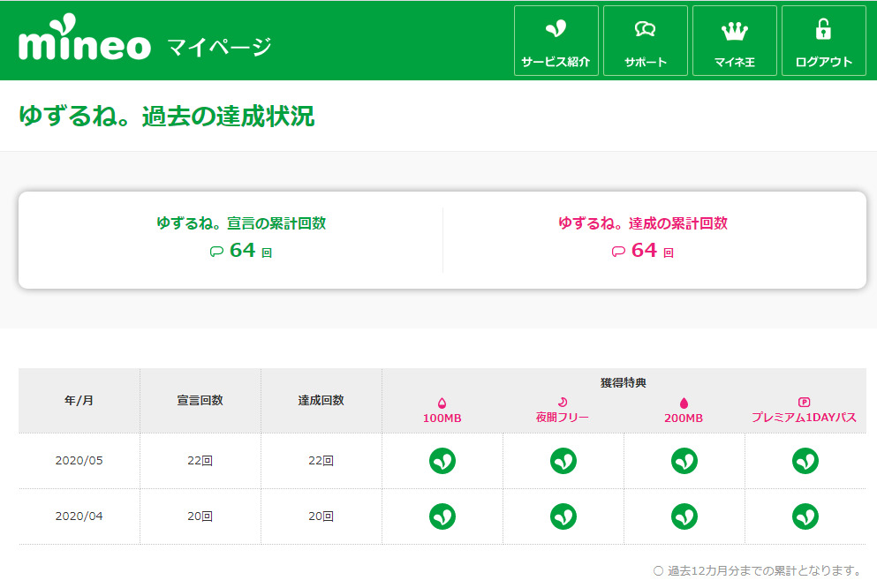Click the pink 達成の累計回数 64回 count
The width and height of the screenshot is (877, 588).
(643, 251)
